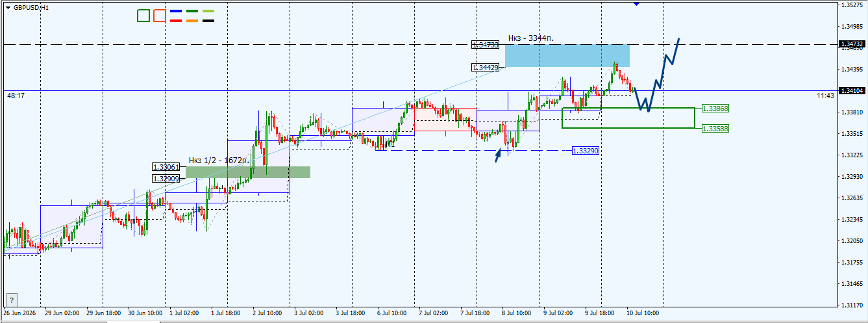
Task: Click the green square rectangle tool button
Action: tap(143, 16)
